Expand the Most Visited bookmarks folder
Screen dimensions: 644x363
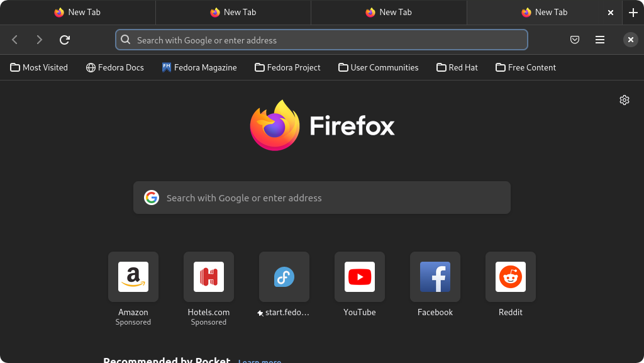[39, 67]
